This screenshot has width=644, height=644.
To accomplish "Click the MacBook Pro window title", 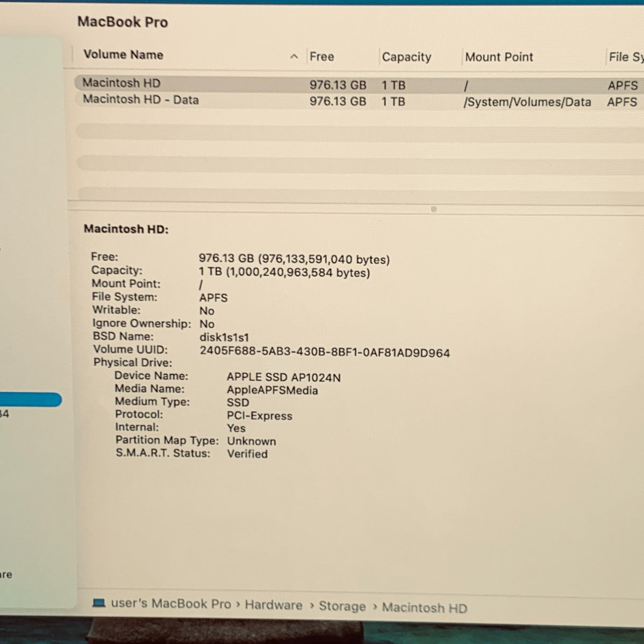I will click(122, 22).
